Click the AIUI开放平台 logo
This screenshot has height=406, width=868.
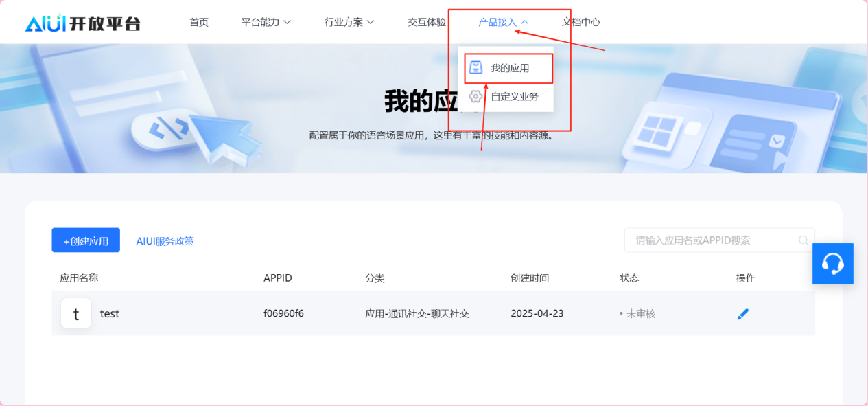82,23
